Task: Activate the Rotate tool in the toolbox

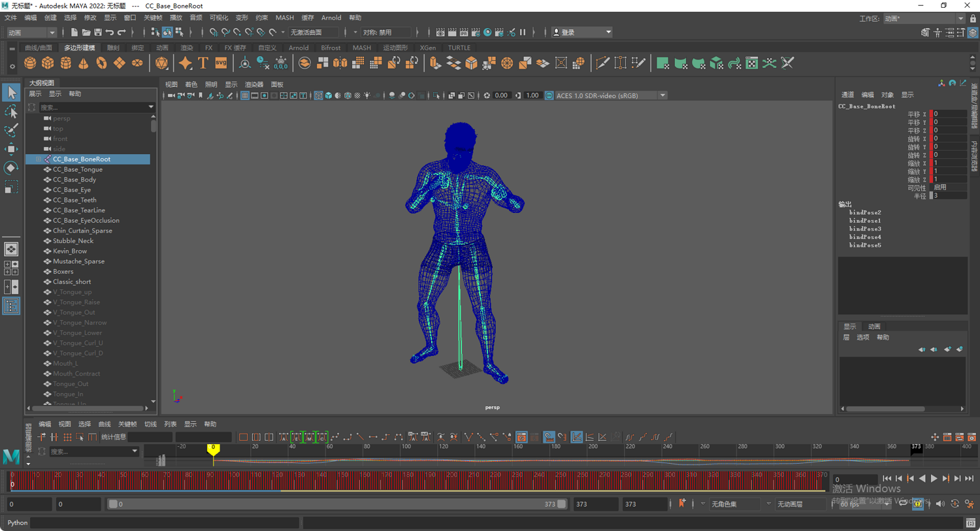Action: pyautogui.click(x=11, y=168)
